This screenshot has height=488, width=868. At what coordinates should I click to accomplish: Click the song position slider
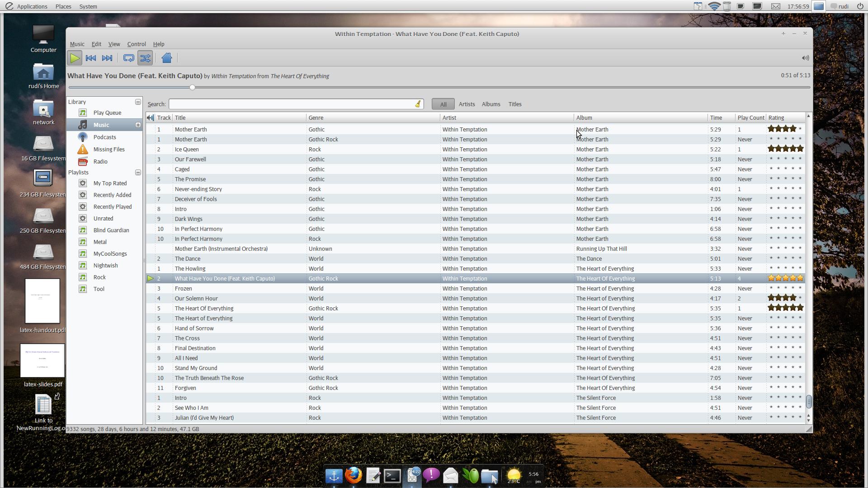pyautogui.click(x=193, y=87)
